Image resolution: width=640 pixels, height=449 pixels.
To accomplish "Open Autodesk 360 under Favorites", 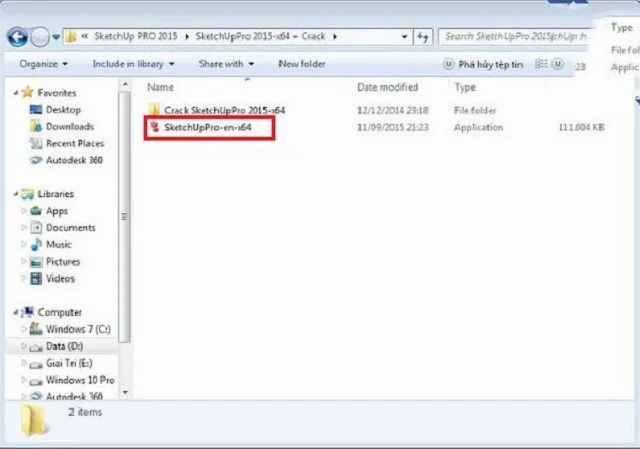I will point(74,160).
